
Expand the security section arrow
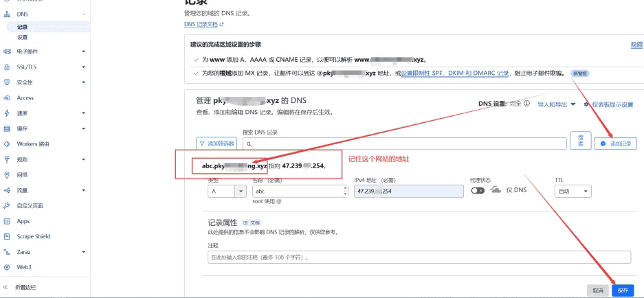(x=84, y=82)
